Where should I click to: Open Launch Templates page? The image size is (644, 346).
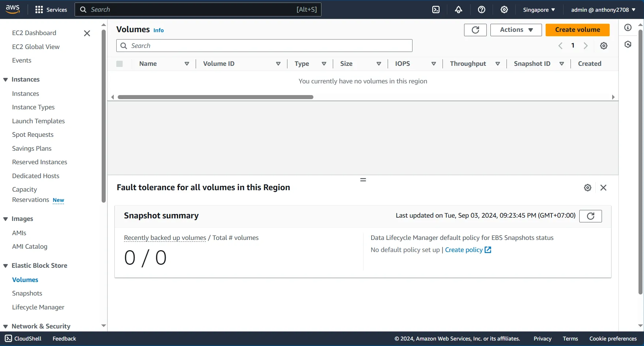point(38,121)
